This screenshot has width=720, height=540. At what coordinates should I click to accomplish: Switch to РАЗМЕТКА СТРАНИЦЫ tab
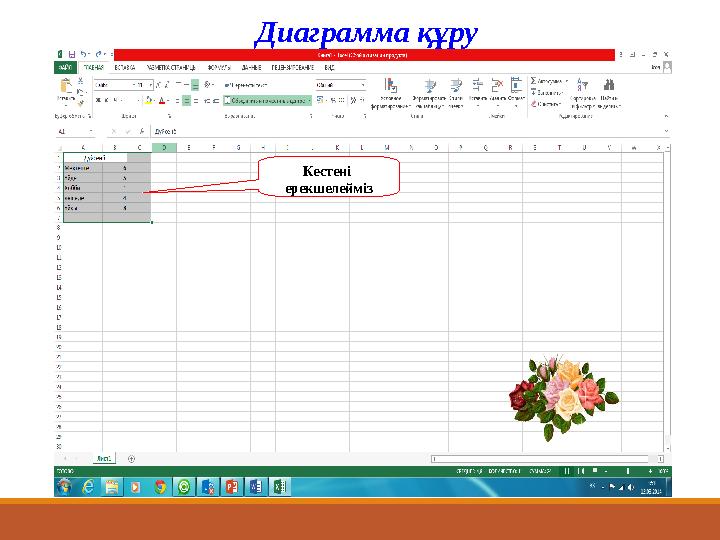click(171, 68)
